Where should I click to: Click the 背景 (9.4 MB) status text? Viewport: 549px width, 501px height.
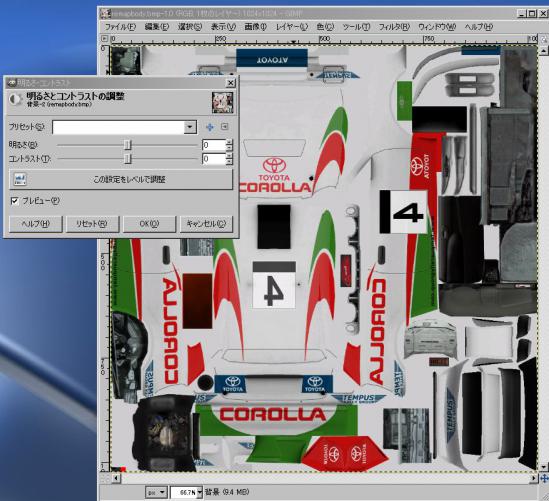(227, 492)
